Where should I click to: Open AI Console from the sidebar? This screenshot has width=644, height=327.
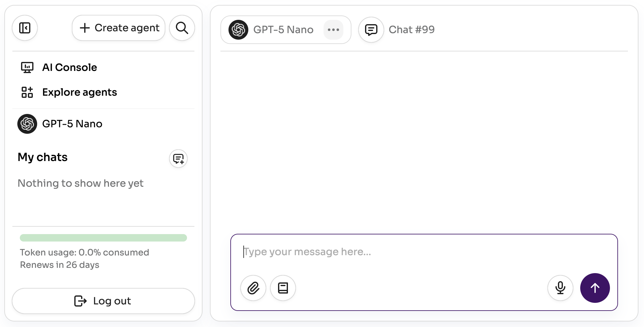(69, 68)
